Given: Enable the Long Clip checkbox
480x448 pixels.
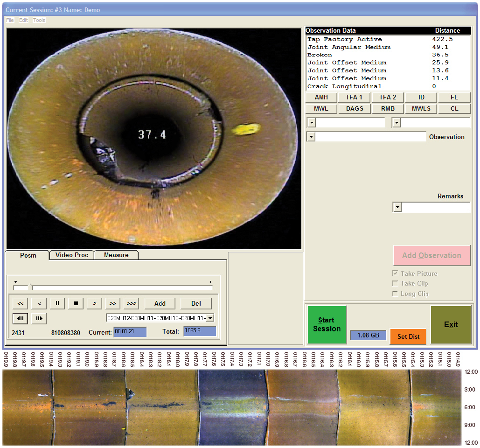Looking at the screenshot, I should (x=396, y=294).
